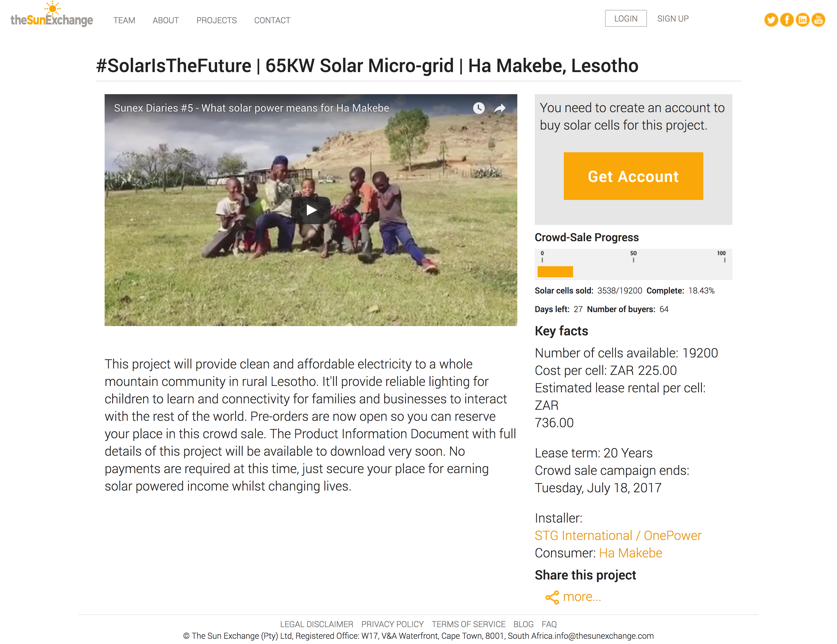This screenshot has width=837, height=644.
Task: Click the video Watch Later clock icon
Action: click(x=478, y=108)
